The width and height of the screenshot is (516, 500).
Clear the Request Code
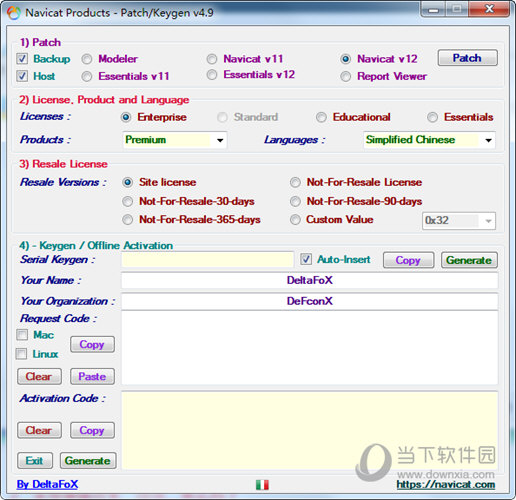[39, 376]
